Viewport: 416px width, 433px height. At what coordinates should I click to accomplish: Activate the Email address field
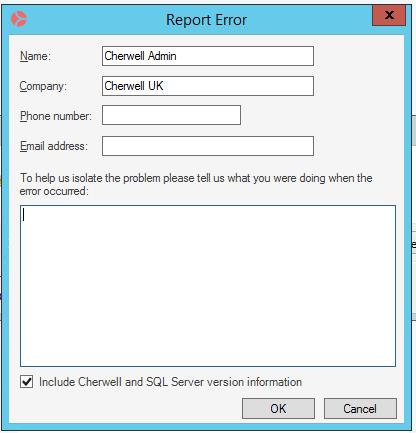point(208,146)
